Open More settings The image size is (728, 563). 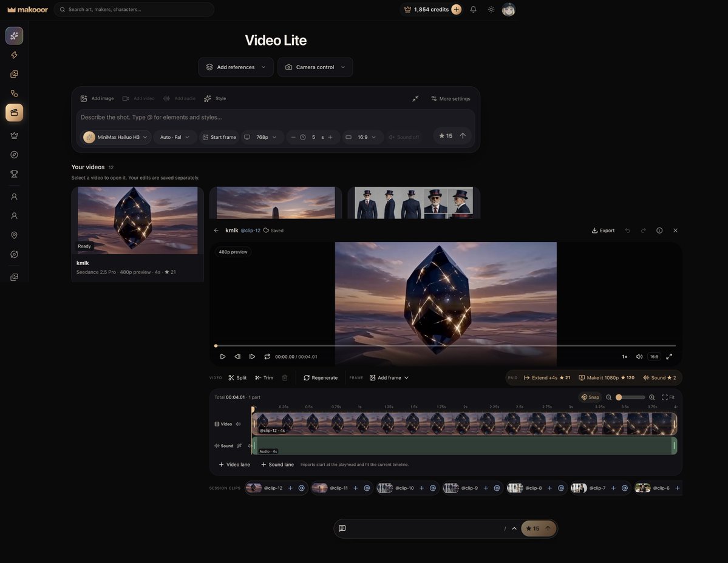click(451, 99)
